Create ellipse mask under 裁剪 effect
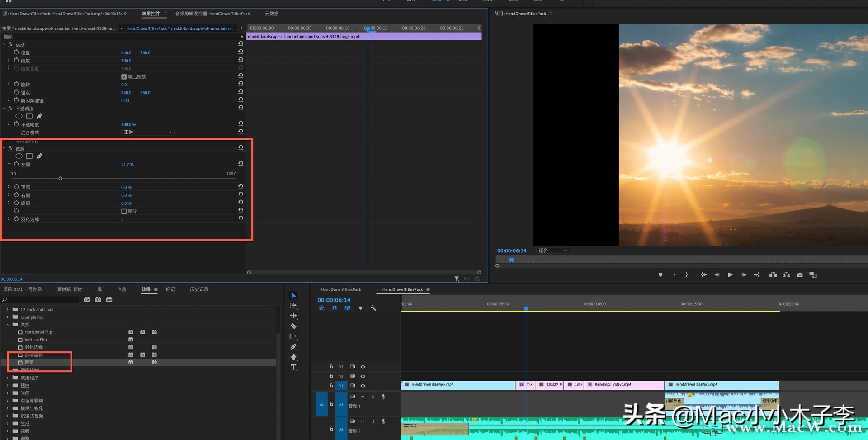Image resolution: width=868 pixels, height=440 pixels. [x=19, y=156]
